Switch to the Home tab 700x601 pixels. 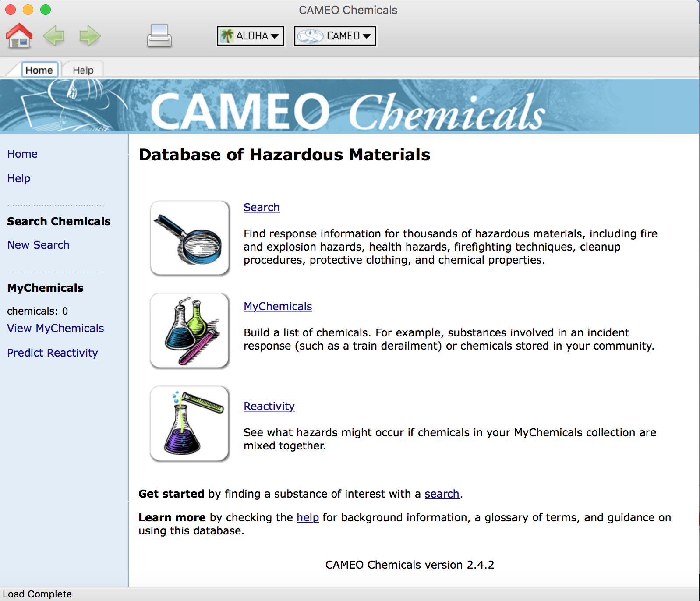[39, 70]
